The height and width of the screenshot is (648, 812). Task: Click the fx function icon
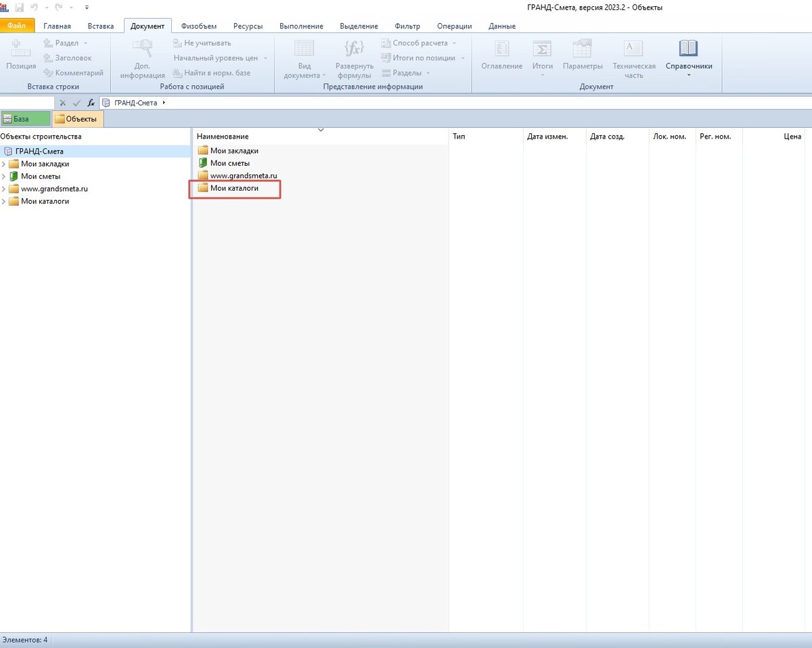91,103
